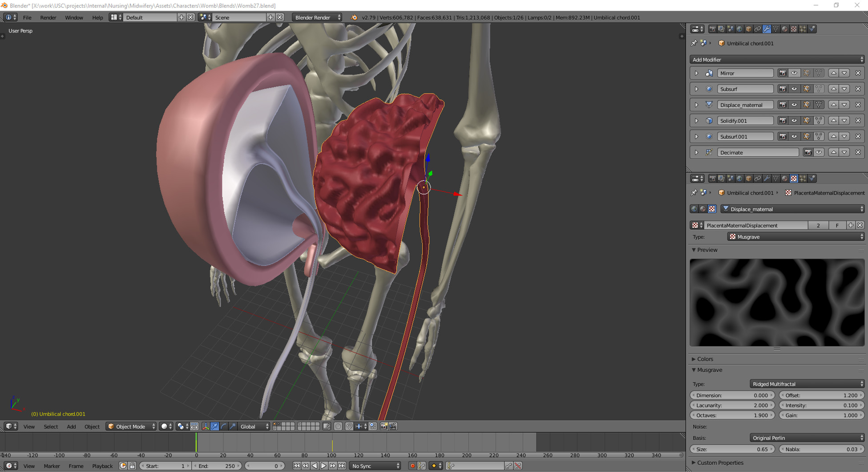Toggle viewport visibility of Mirror modifier

[x=794, y=73]
